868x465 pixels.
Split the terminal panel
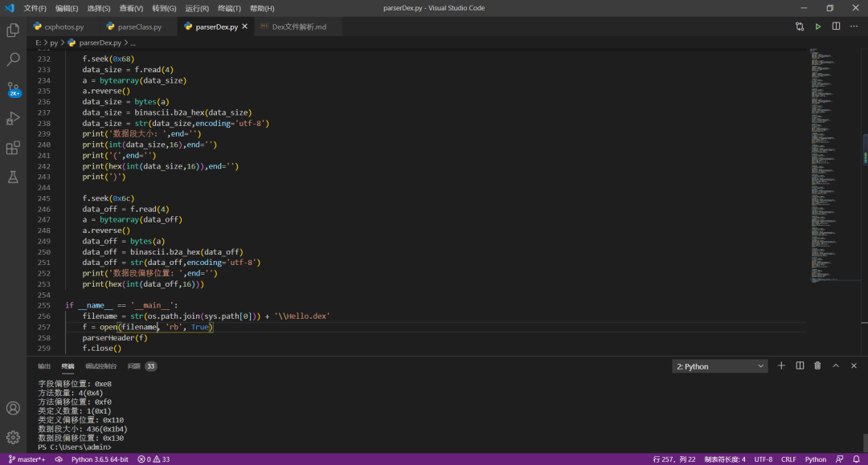[800, 366]
